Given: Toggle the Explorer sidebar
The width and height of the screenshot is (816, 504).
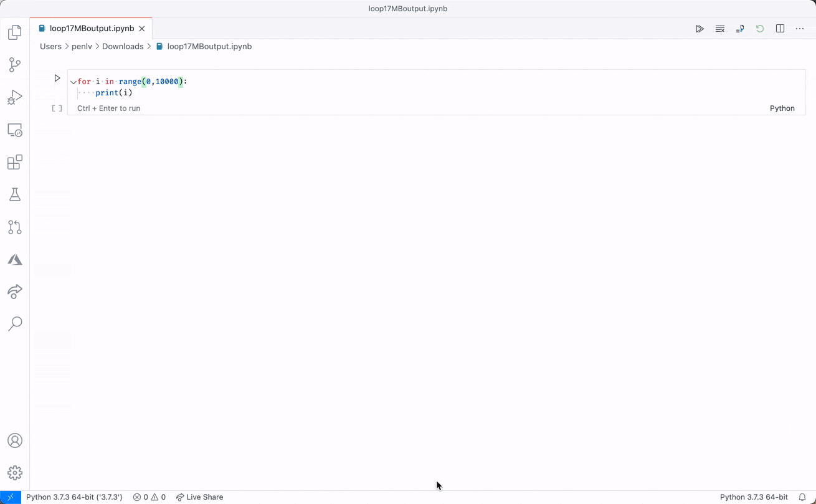Looking at the screenshot, I should pos(14,32).
